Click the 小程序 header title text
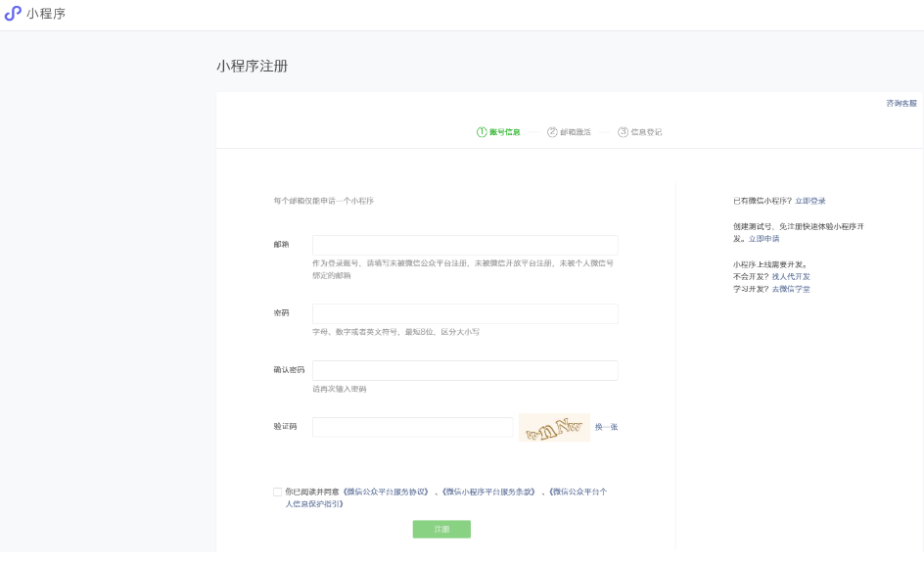Image resolution: width=924 pixels, height=563 pixels. coord(46,14)
